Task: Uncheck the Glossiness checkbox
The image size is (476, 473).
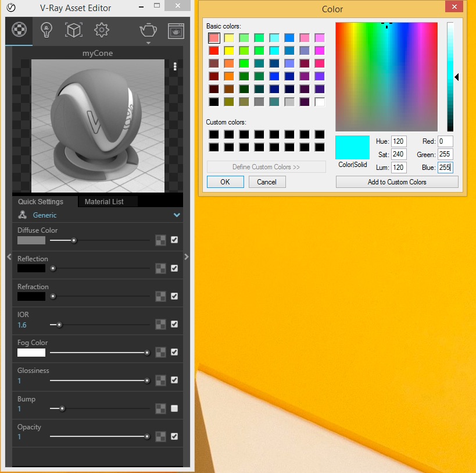Action: point(174,380)
